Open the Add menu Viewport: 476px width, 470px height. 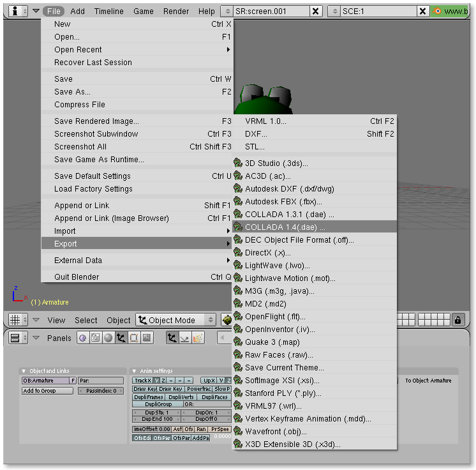click(x=77, y=11)
